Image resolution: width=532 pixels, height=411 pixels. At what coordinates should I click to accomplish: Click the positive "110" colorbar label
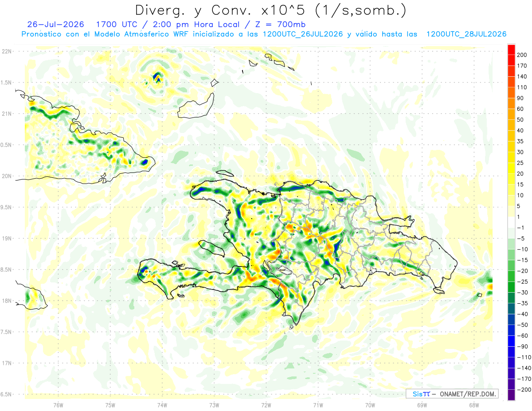click(x=522, y=87)
